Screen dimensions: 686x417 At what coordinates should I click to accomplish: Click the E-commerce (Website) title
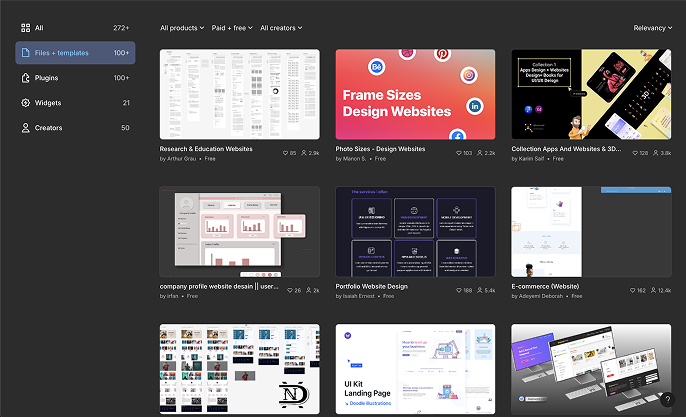(545, 286)
